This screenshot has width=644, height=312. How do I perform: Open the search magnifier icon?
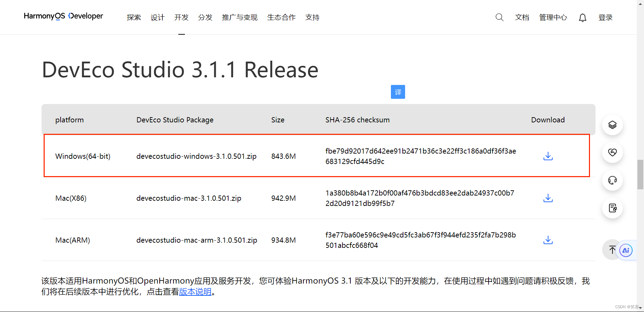click(x=500, y=17)
